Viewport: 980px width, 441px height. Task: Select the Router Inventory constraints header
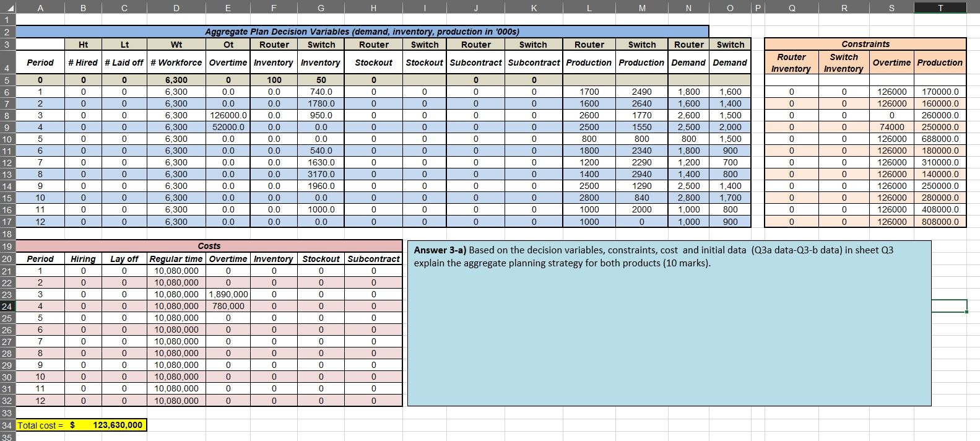(791, 63)
